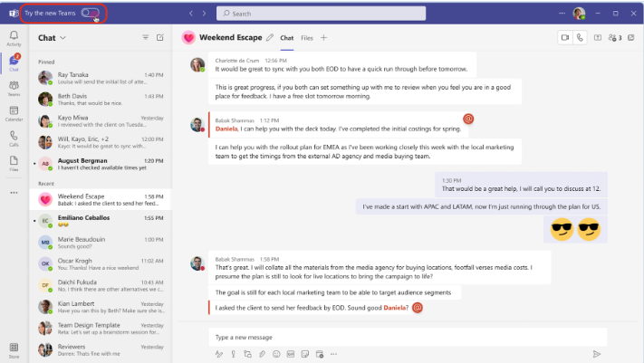Viewport: 644px width, 363px height.
Task: Pop out the chat window
Action: pyautogui.click(x=631, y=38)
